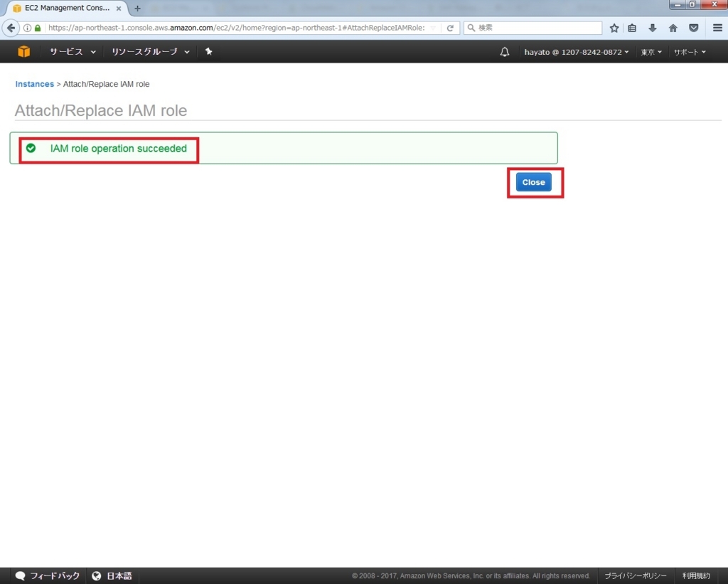Image resolution: width=728 pixels, height=584 pixels.
Task: Reload the page with refresh icon
Action: (x=450, y=28)
